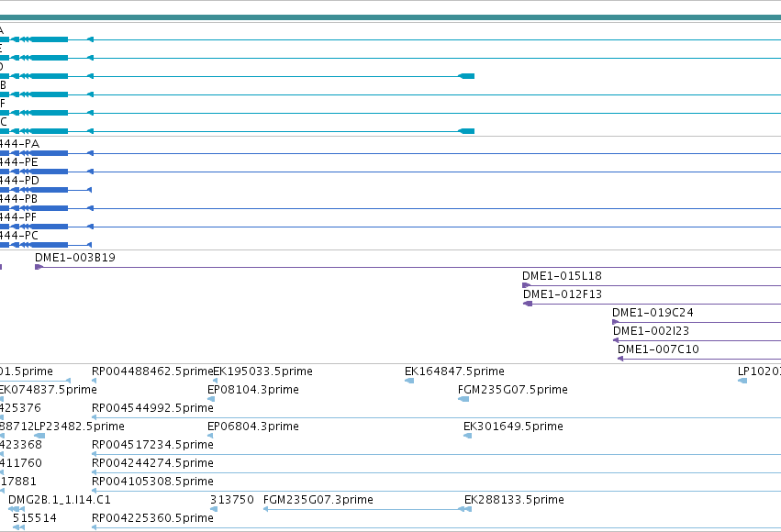The image size is (781, 532).
Task: Select the DME1-007C10 clone label
Action: coord(658,349)
